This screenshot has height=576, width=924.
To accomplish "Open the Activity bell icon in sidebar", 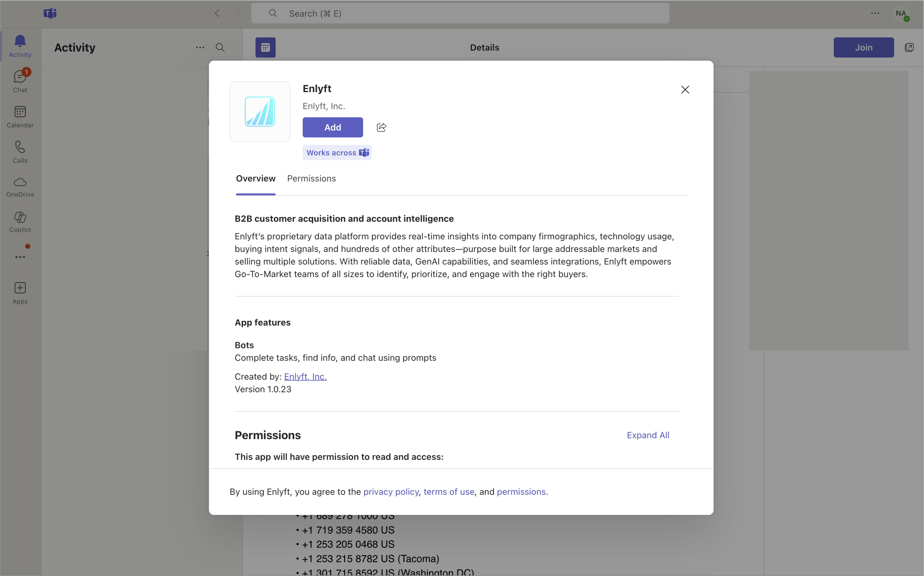I will point(20,46).
